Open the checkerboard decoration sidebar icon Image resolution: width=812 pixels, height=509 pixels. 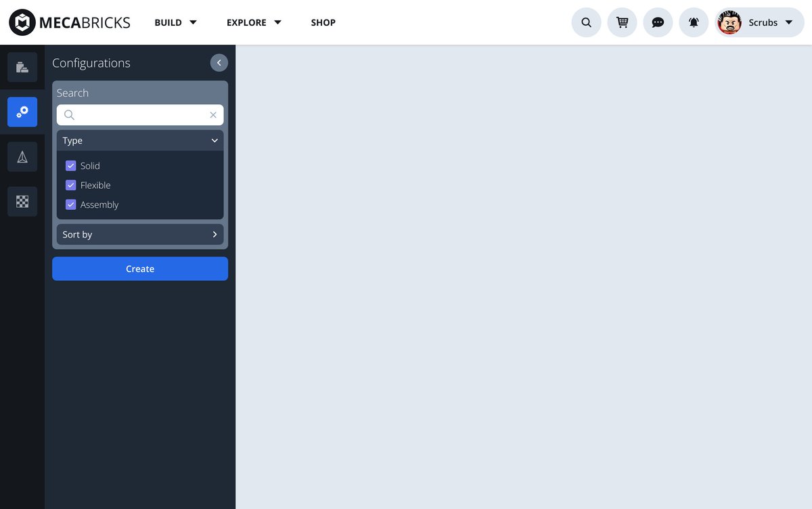tap(22, 202)
